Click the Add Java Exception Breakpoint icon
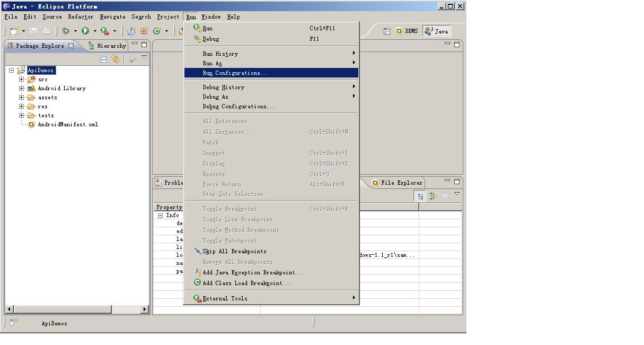Screen dimensions: 644x345 tap(198, 272)
